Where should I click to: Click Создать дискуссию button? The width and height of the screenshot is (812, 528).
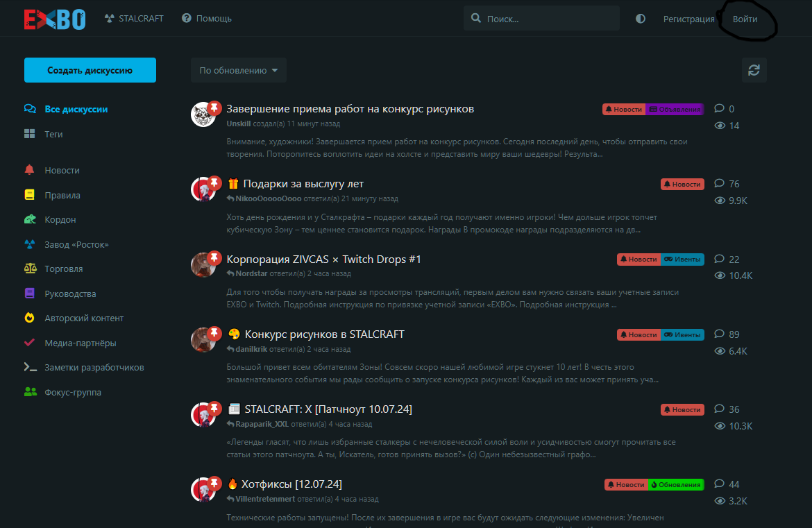click(x=90, y=70)
